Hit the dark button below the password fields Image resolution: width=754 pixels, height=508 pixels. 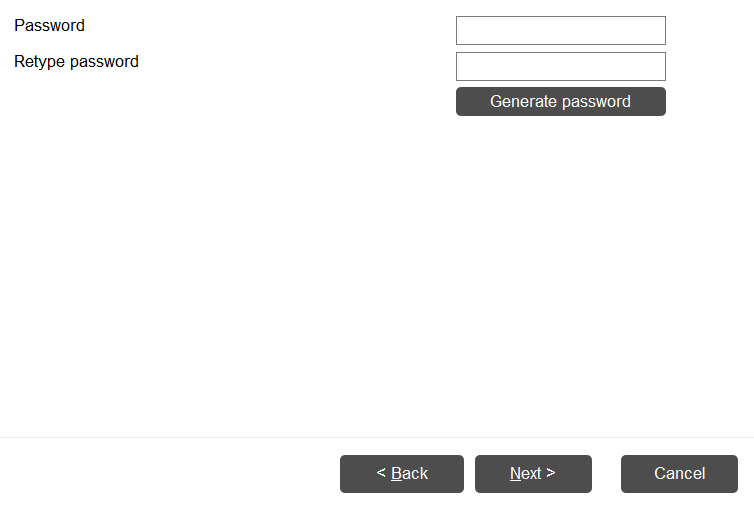point(560,101)
